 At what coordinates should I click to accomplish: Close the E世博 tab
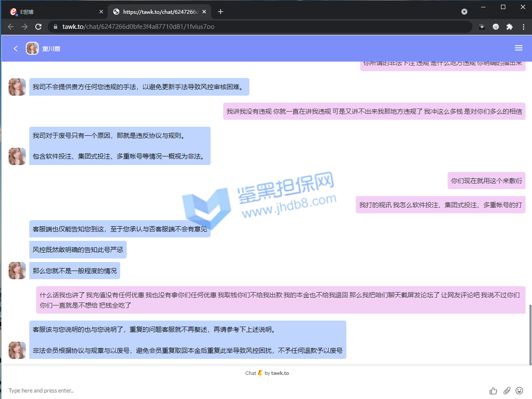coord(101,12)
